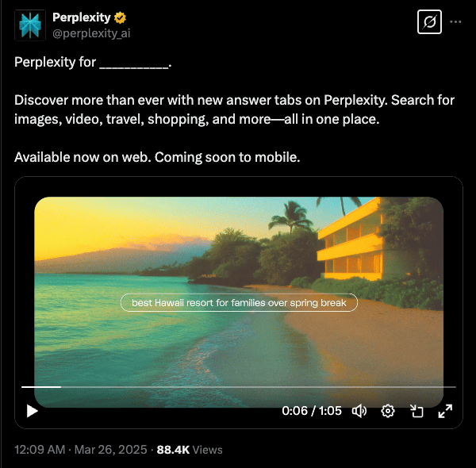This screenshot has height=468, width=476.
Task: Click the Perplexity display name
Action: pos(82,17)
